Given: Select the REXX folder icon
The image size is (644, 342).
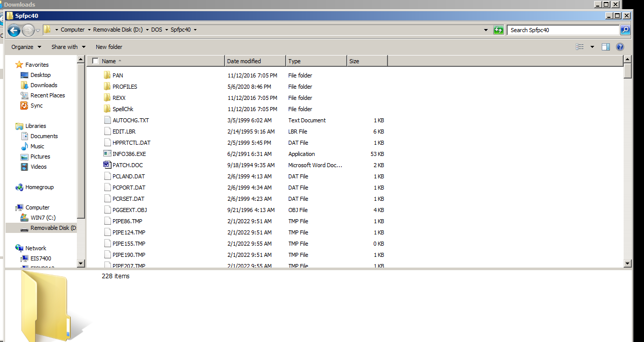Looking at the screenshot, I should pyautogui.click(x=107, y=98).
